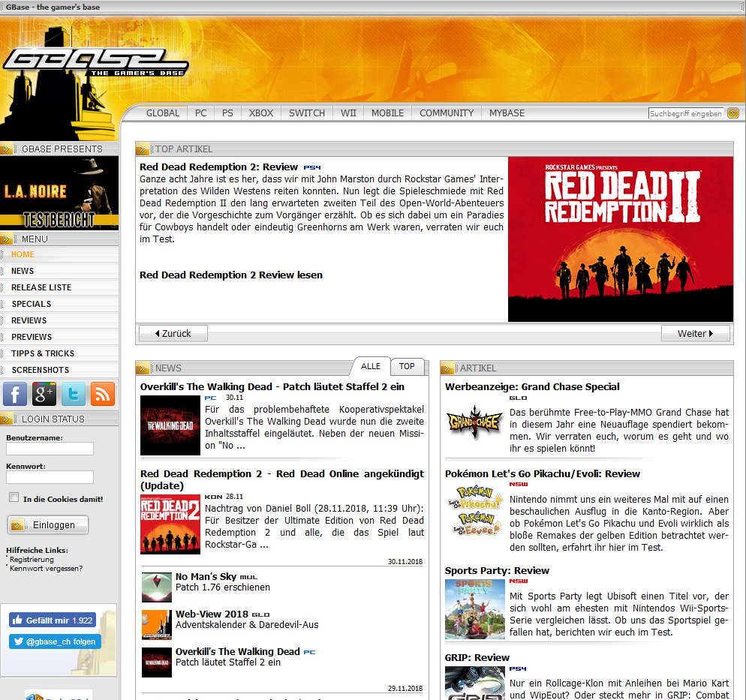This screenshot has width=746, height=700.
Task: Open the 'No Man's Sky' news link
Action: [206, 576]
